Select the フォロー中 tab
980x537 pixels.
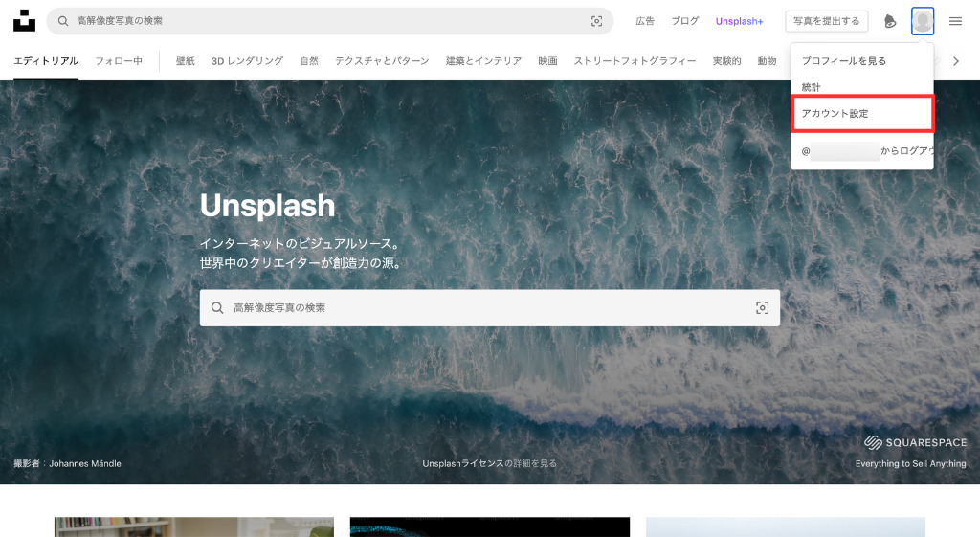(x=119, y=61)
